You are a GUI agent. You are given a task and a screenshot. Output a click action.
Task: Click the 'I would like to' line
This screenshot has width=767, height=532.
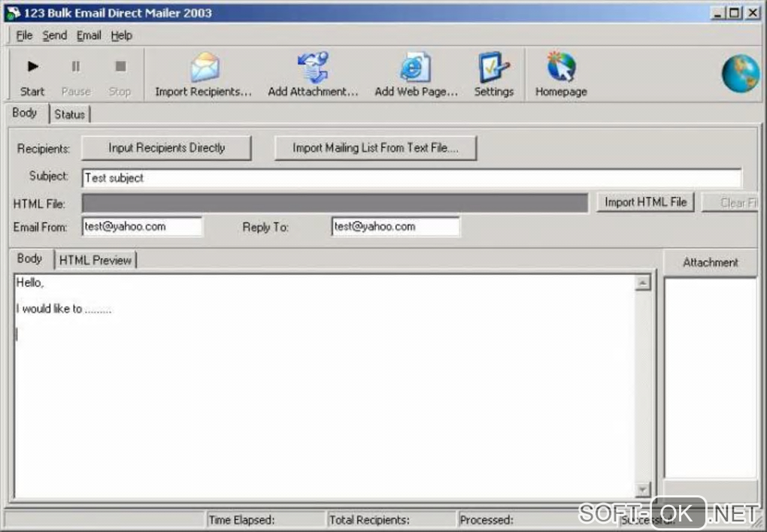point(64,309)
